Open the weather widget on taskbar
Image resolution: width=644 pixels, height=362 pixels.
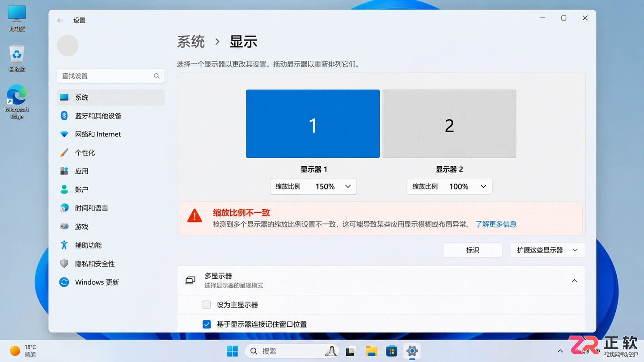[23, 351]
